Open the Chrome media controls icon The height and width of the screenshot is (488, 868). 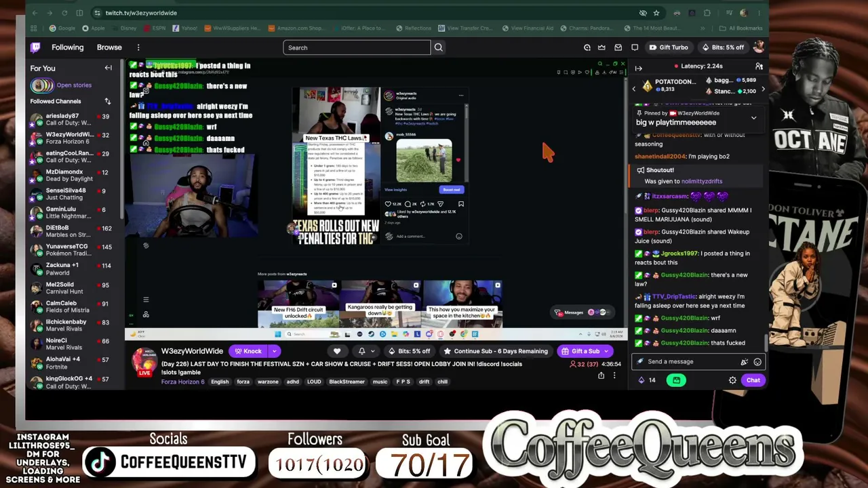[728, 13]
